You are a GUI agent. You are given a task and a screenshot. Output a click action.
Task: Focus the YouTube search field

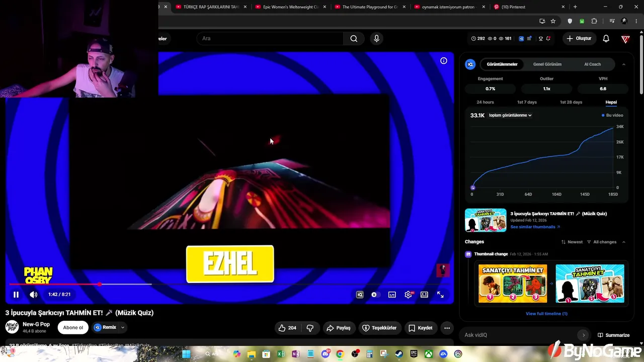(x=269, y=39)
